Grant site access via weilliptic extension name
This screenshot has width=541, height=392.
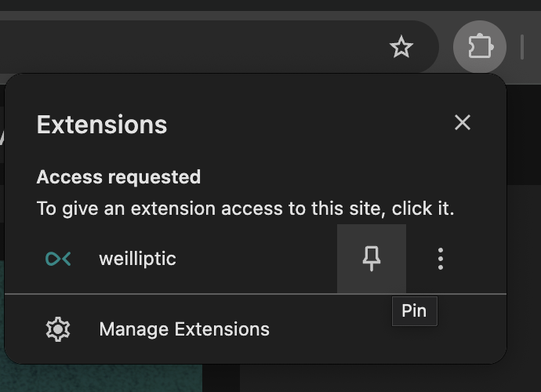[138, 259]
